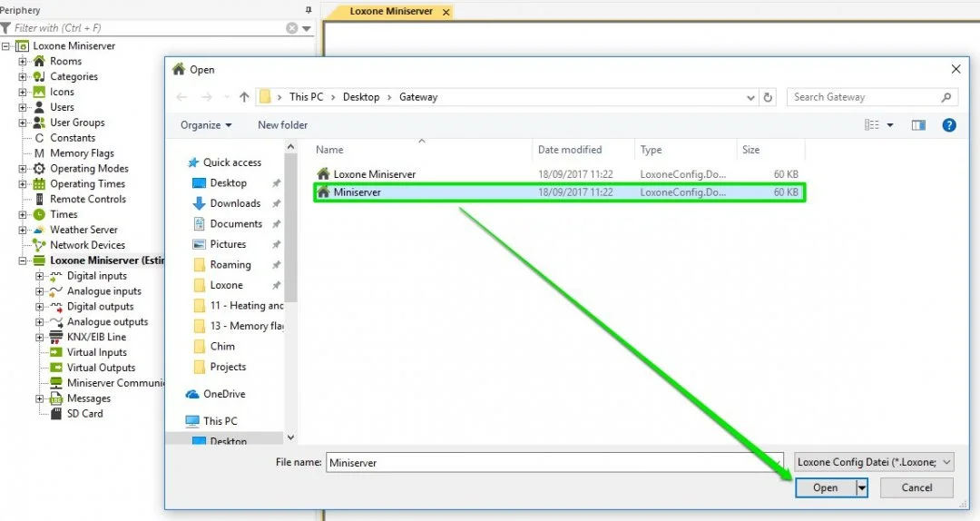Click the Rooms house icon in tree

[39, 61]
